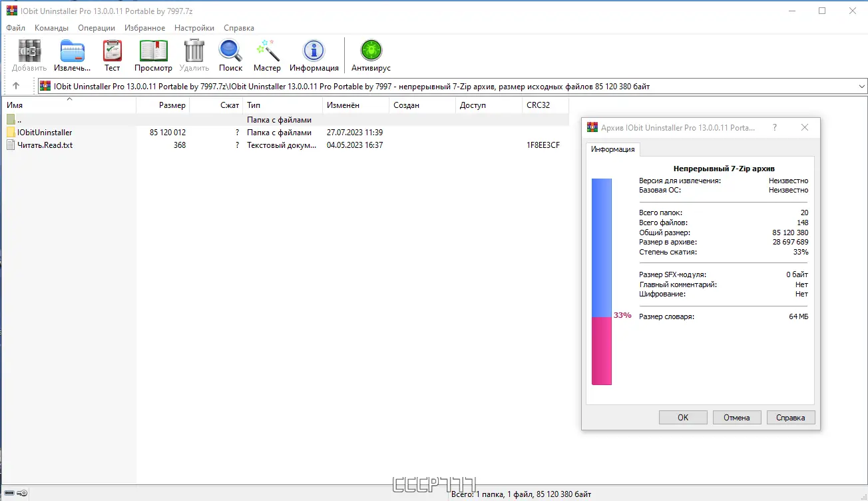Open the Настройки menu
This screenshot has height=501, width=868.
click(194, 28)
